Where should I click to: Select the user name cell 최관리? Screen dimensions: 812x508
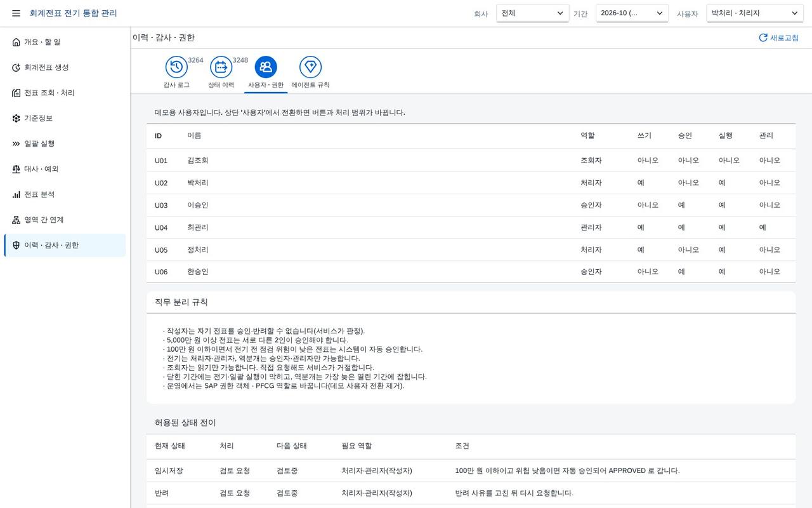click(x=198, y=227)
